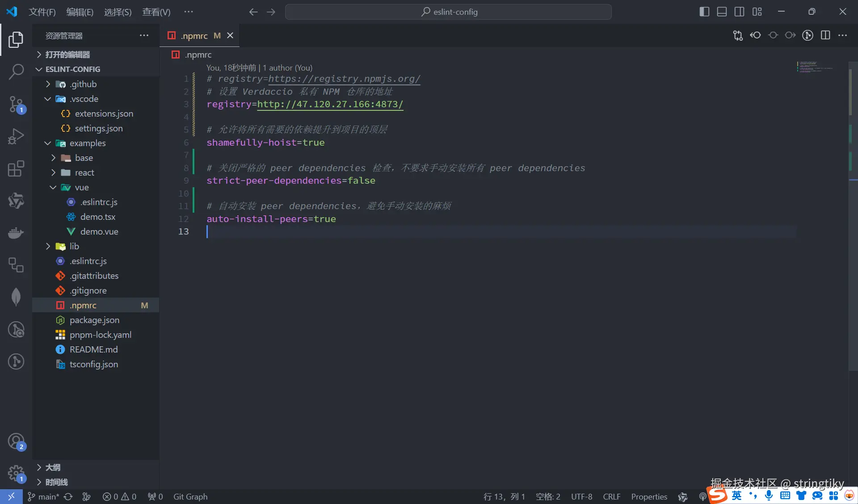Open the Manage gear icon
Screen dimensions: 858x504
tap(16, 473)
